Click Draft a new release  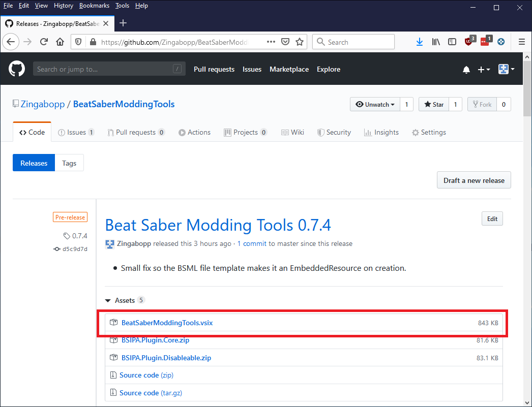point(474,180)
